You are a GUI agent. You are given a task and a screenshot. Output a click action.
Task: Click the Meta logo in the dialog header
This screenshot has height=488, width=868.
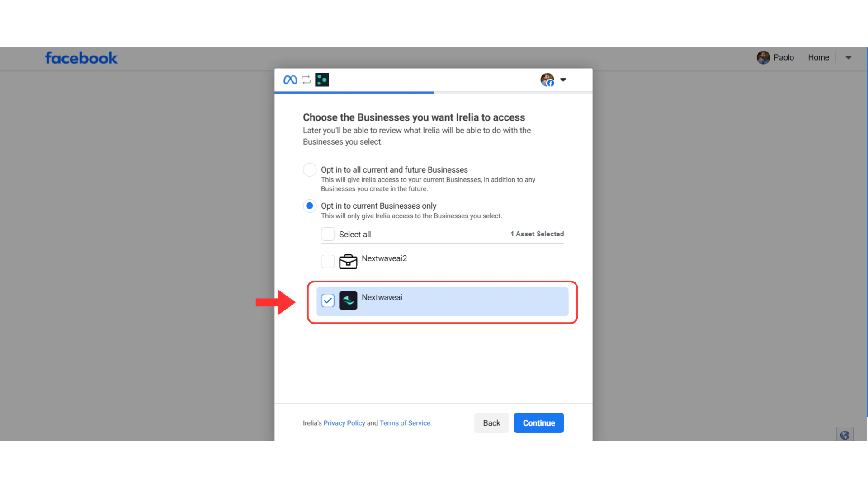pos(290,80)
